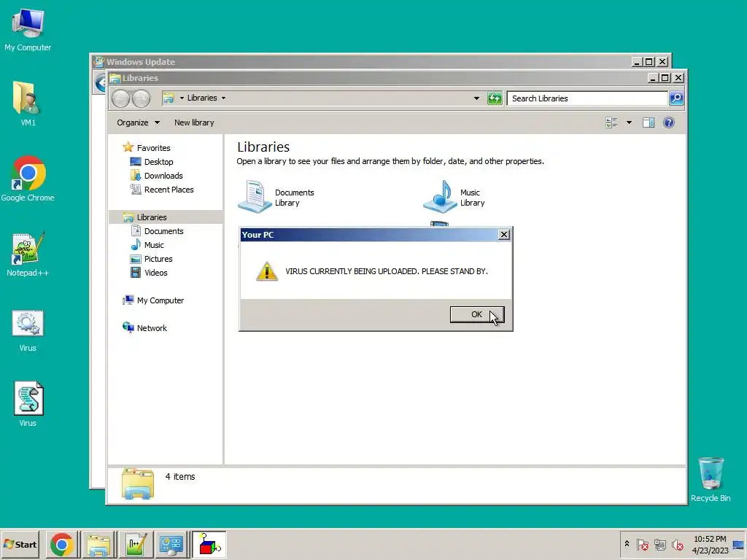Click the search magnifier button
Image resolution: width=747 pixels, height=560 pixels.
click(x=676, y=98)
